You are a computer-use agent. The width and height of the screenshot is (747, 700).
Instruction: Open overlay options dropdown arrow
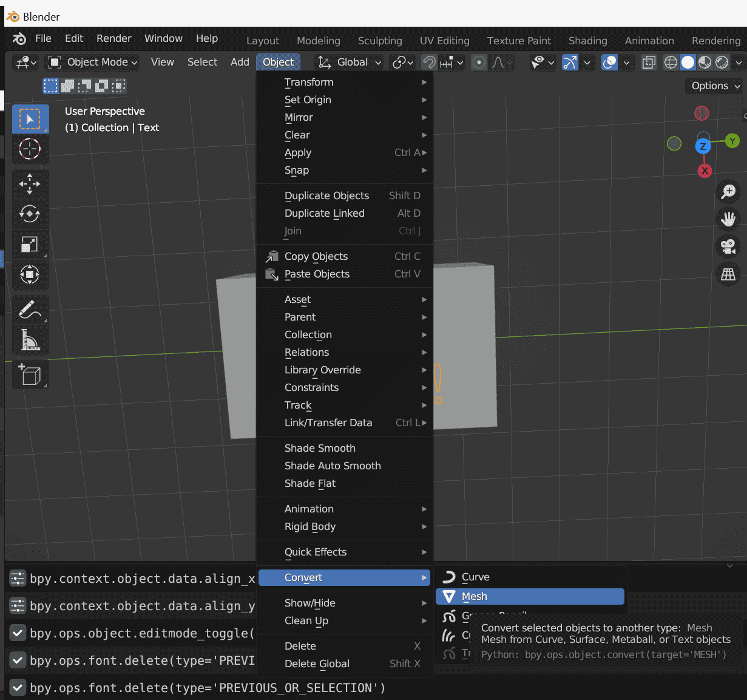[x=626, y=62]
